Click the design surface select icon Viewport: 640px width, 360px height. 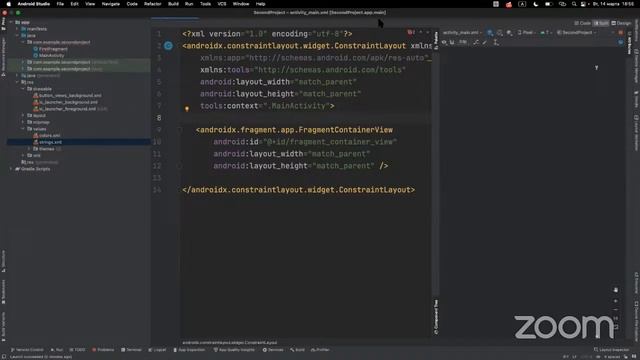point(490,33)
